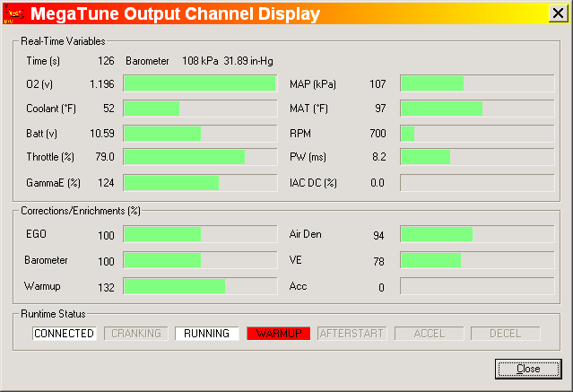Click the CRANKING status indicator
The width and height of the screenshot is (573, 392).
136,334
